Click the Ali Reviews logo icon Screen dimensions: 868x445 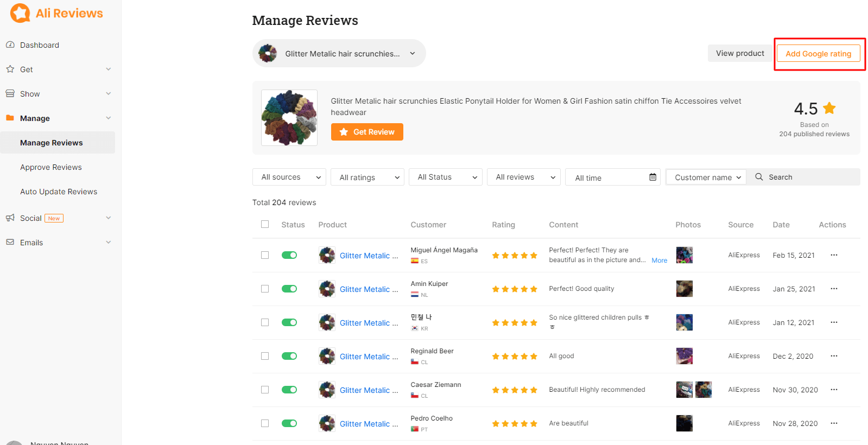pos(20,13)
